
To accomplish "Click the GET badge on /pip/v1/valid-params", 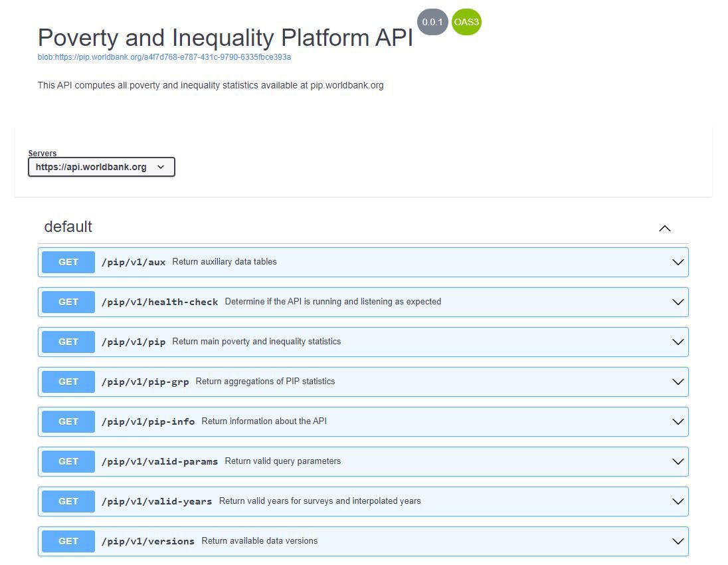I will (67, 461).
